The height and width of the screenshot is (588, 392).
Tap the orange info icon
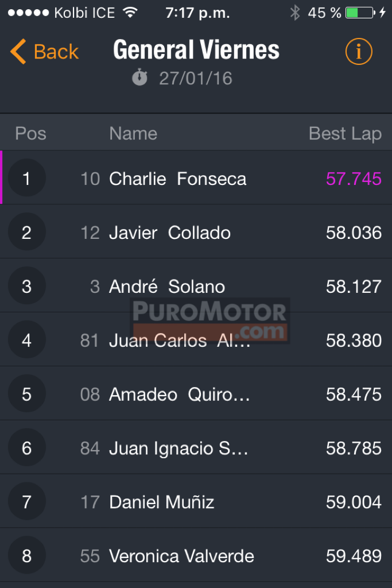coord(359,51)
